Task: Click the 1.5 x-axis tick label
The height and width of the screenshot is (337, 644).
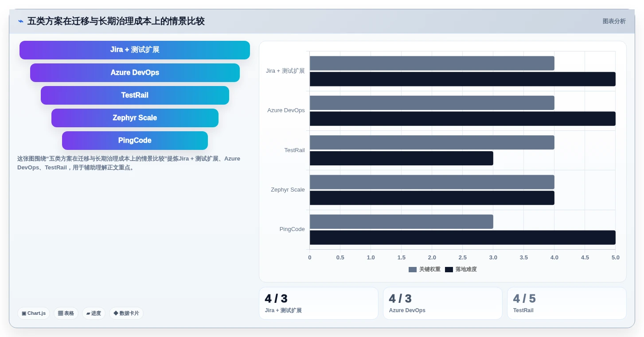Action: (x=402, y=258)
